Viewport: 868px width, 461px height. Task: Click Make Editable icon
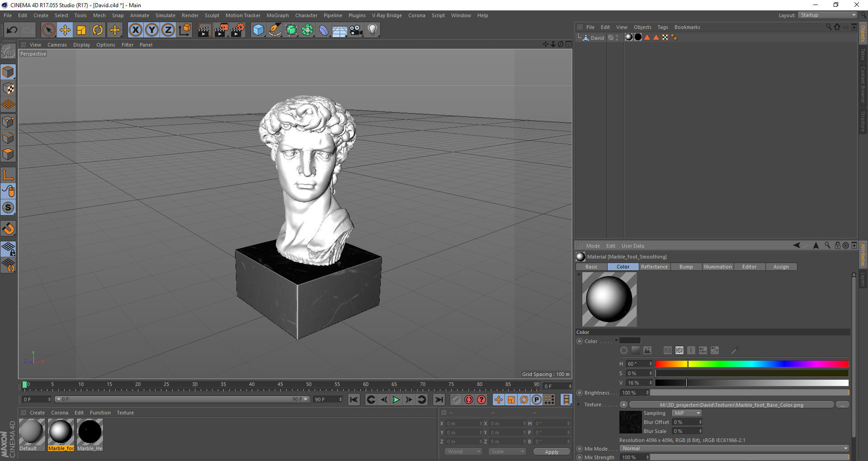(x=8, y=51)
